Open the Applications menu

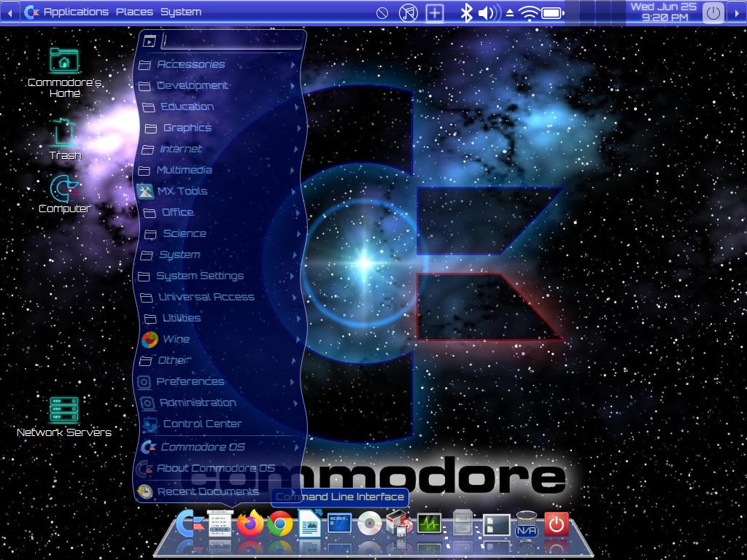(x=66, y=12)
